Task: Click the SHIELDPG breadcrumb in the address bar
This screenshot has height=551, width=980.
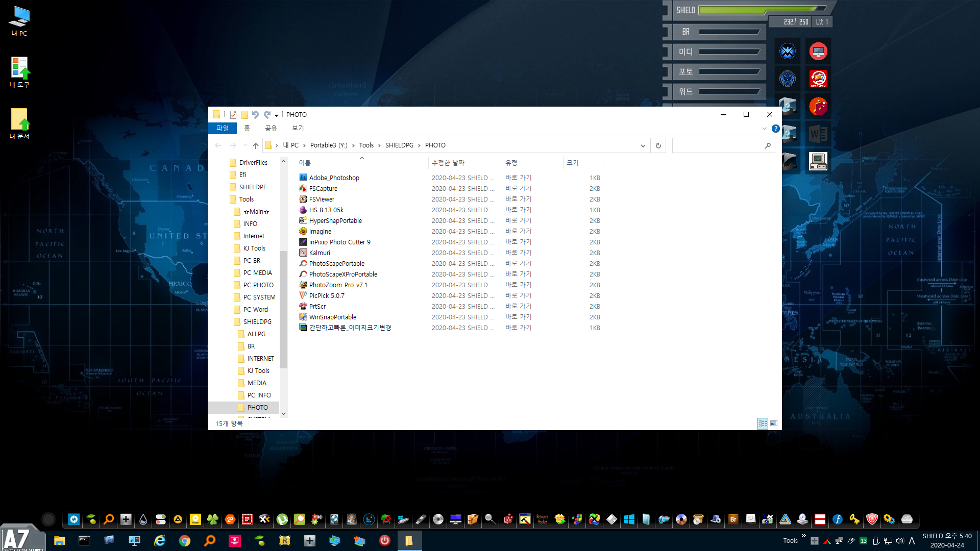Action: (399, 145)
